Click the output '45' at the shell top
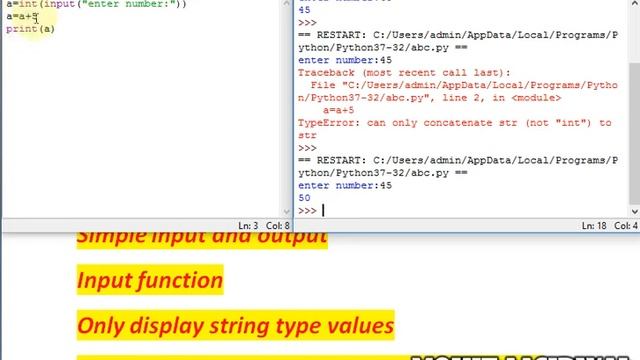This screenshot has height=360, width=640. click(x=304, y=10)
